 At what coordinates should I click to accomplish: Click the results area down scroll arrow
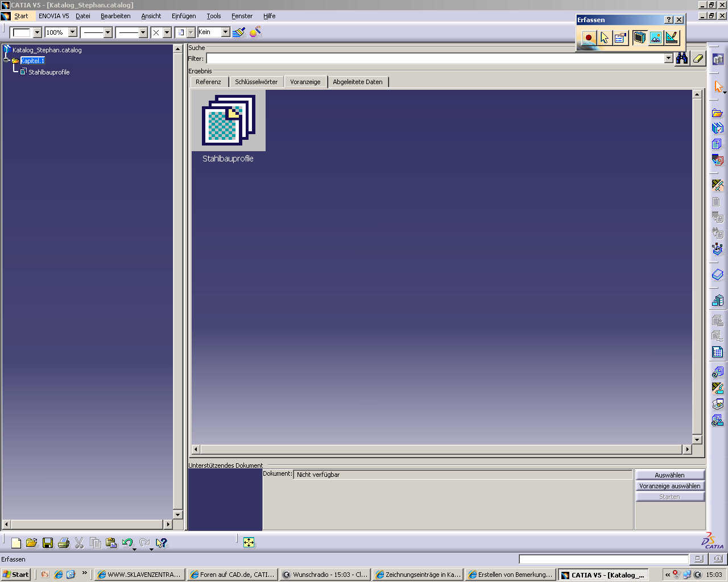click(x=697, y=439)
